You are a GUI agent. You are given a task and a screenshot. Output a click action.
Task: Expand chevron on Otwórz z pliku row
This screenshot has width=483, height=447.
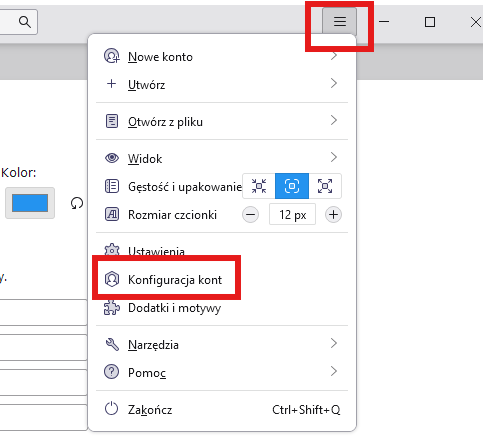click(x=334, y=120)
